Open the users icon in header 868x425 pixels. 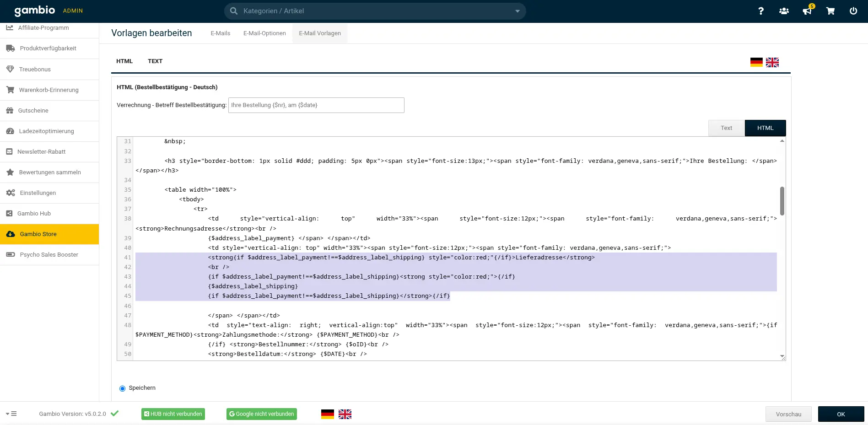coord(784,11)
